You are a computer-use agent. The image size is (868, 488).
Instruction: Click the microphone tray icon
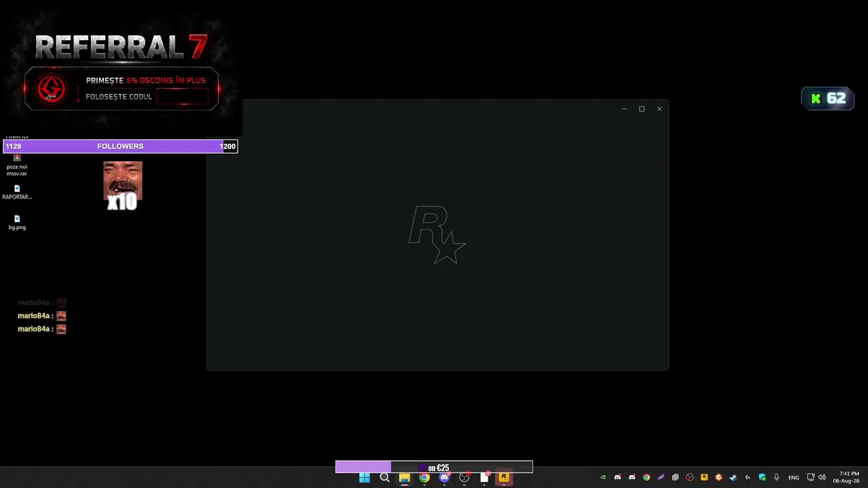coord(776,477)
